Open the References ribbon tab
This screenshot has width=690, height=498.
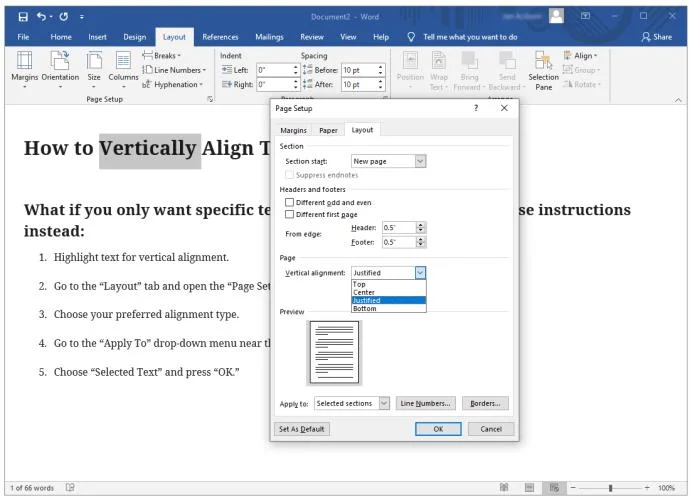[220, 37]
